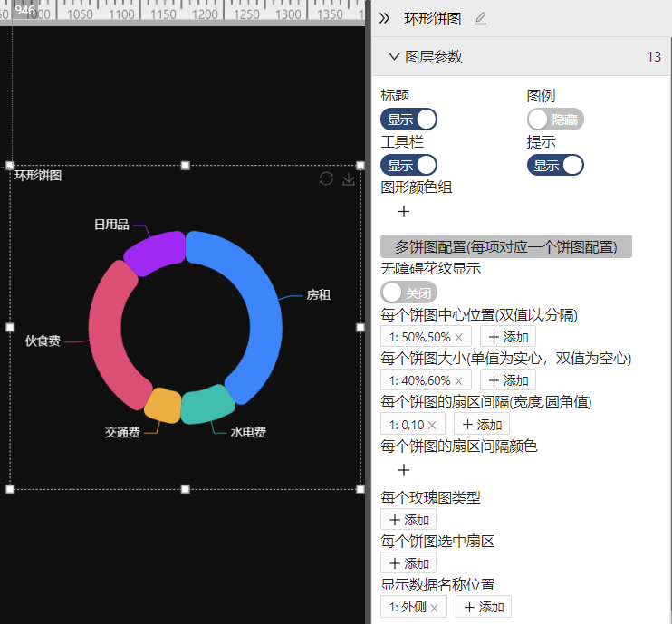Remove the 1: 外侧 label position tag
The width and height of the screenshot is (672, 624).
coord(434,608)
